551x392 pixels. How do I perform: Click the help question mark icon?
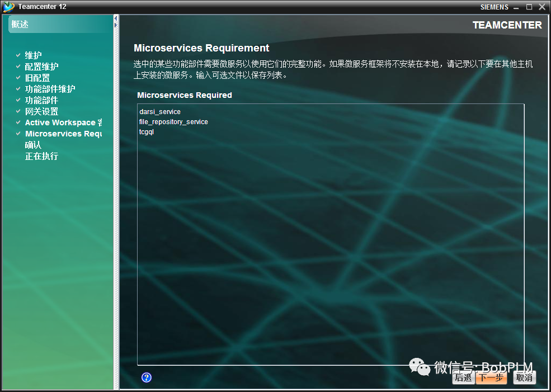[x=146, y=377]
